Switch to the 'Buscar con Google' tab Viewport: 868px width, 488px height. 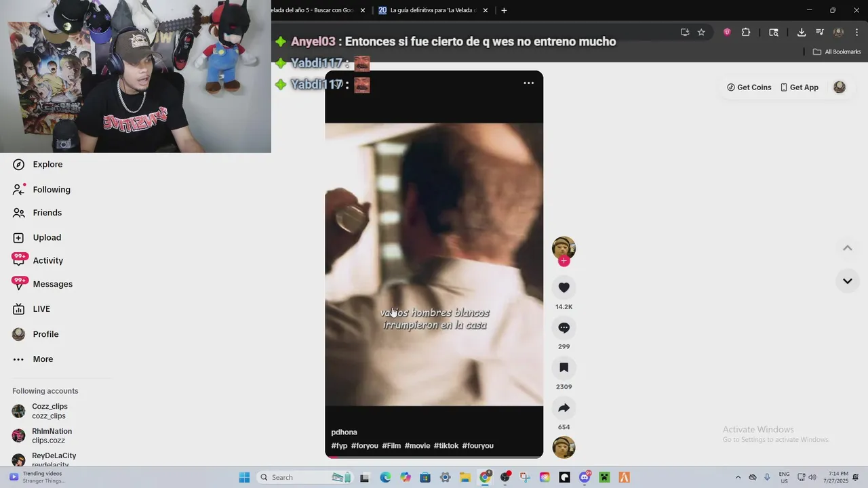click(x=312, y=10)
